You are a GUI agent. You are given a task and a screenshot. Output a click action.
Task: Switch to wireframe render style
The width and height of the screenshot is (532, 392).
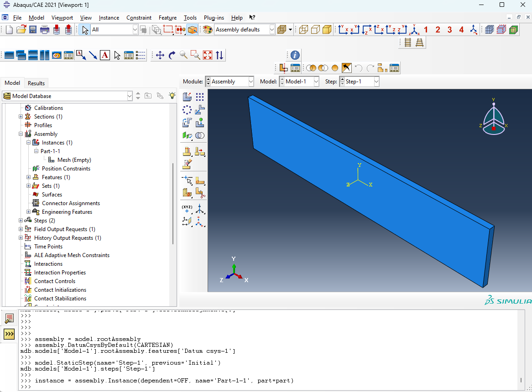(x=303, y=30)
